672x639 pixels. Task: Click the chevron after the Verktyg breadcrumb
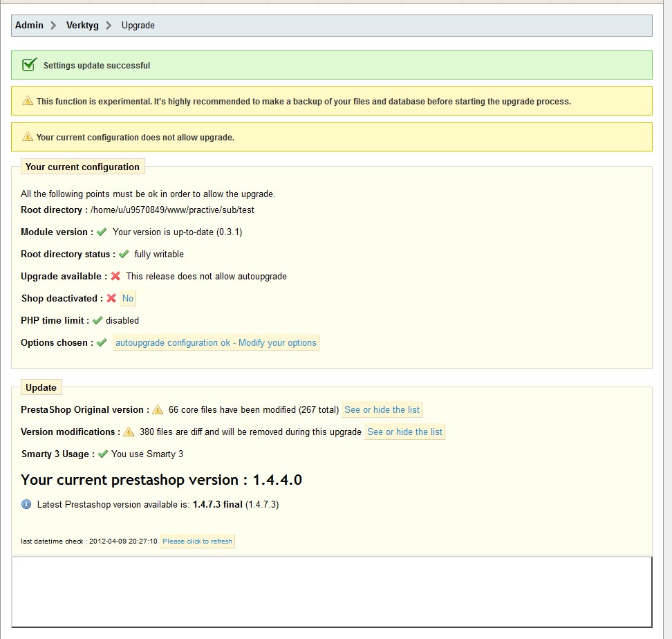coord(109,26)
